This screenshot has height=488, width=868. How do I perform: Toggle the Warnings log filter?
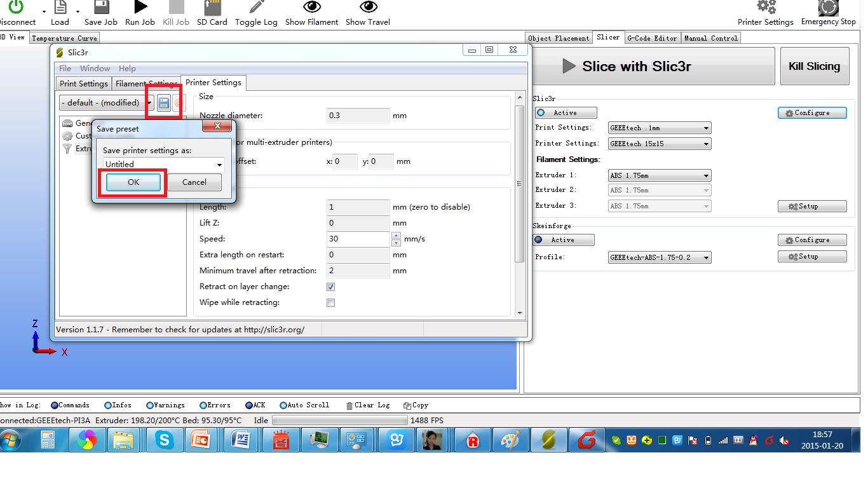point(165,405)
